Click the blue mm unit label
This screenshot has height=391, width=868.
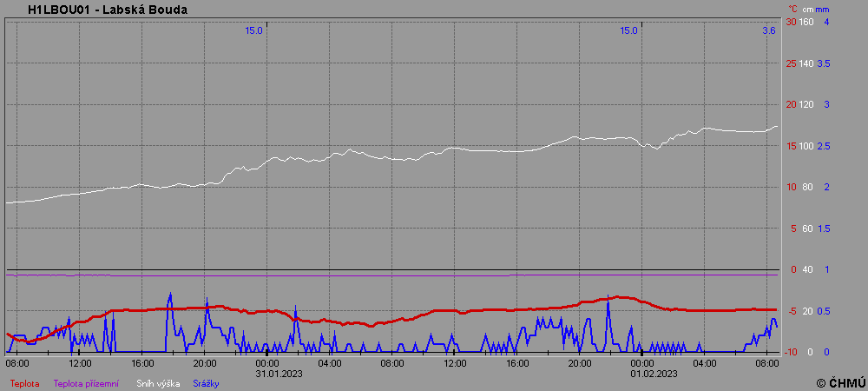click(823, 9)
